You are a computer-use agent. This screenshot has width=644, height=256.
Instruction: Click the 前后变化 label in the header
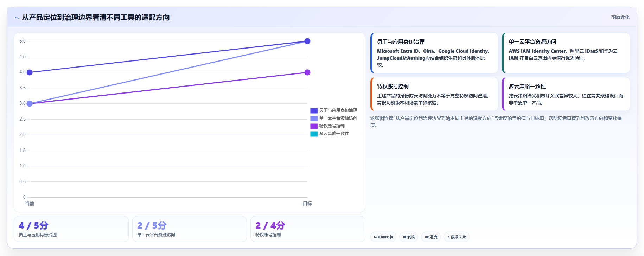(620, 17)
